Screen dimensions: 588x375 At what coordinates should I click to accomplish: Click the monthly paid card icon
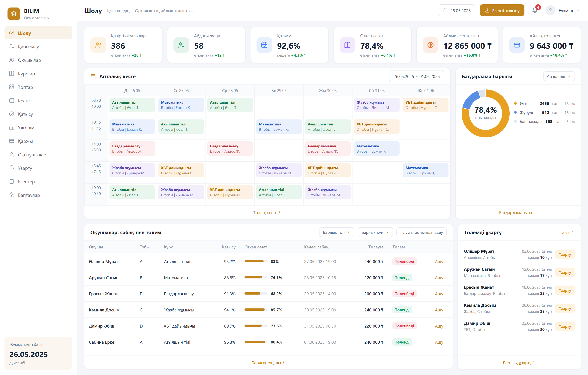coord(517,45)
